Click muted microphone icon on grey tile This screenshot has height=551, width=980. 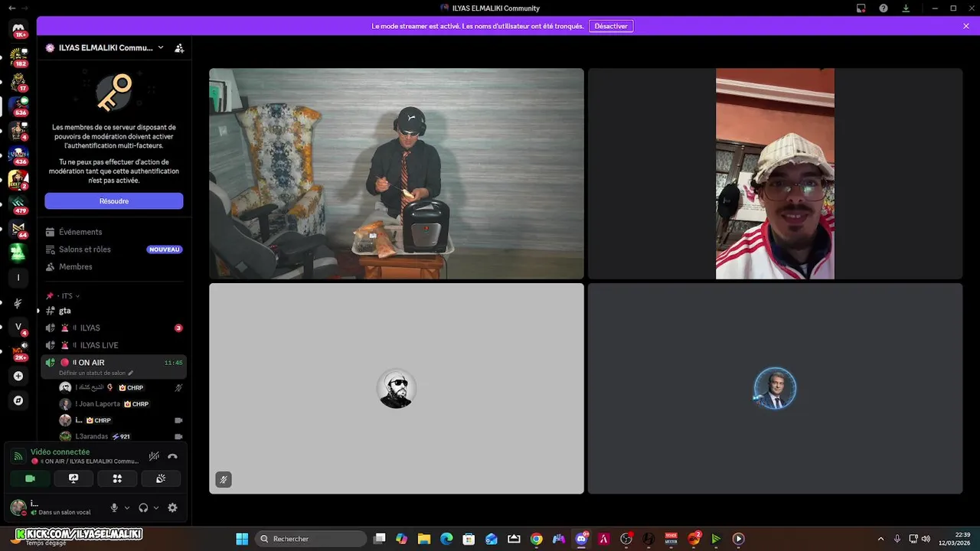pyautogui.click(x=224, y=480)
